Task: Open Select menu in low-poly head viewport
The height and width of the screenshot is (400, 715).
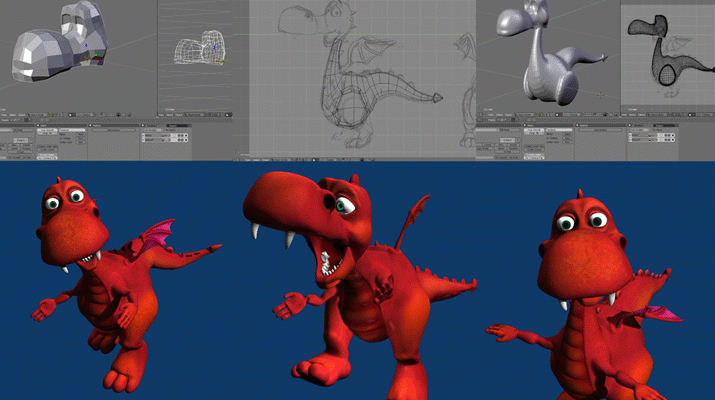Action: pyautogui.click(x=12, y=115)
